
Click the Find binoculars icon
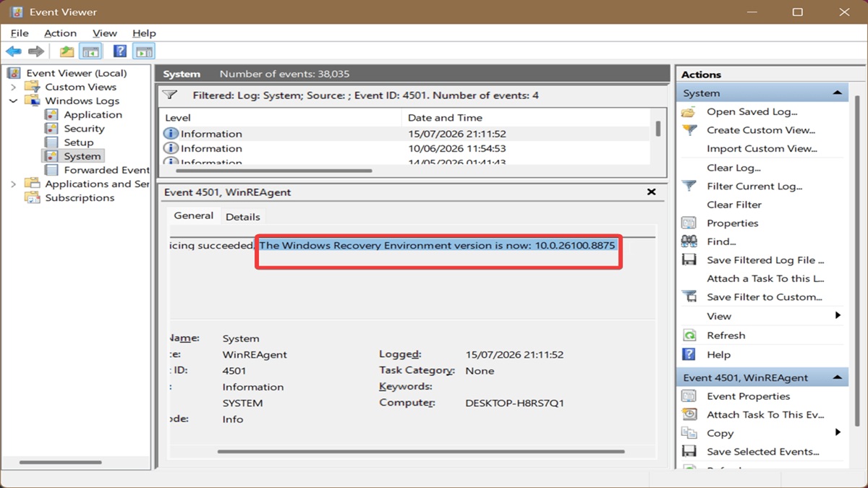click(x=689, y=241)
